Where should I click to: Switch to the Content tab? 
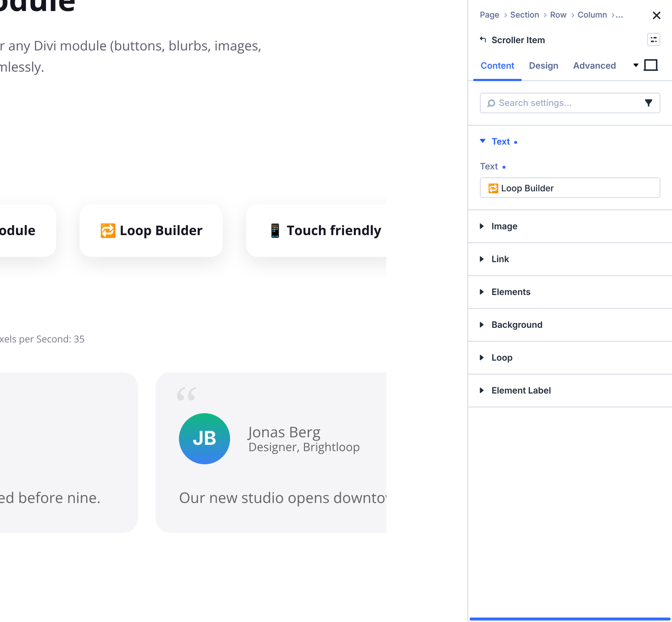(497, 66)
